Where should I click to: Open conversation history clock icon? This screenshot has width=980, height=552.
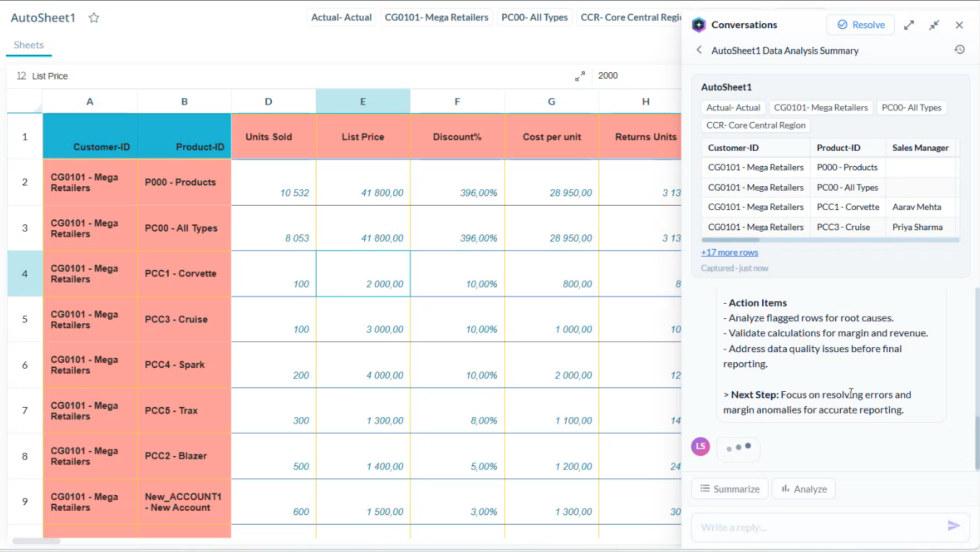click(959, 50)
